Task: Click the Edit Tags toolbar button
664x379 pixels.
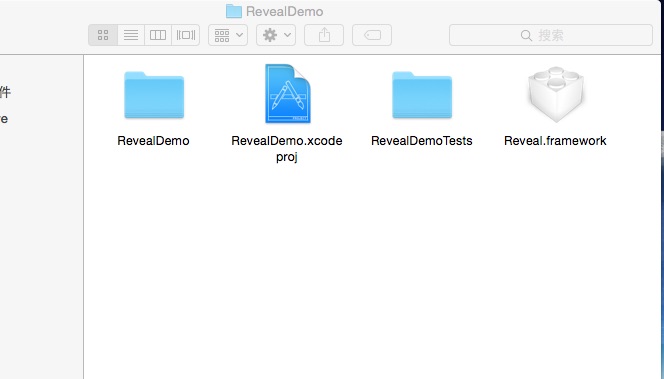Action: pos(372,35)
